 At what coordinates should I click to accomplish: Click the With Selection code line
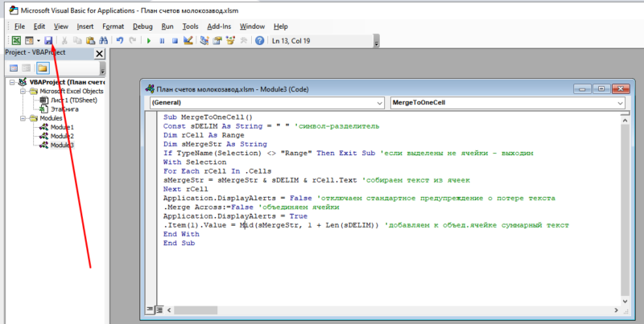(x=194, y=162)
